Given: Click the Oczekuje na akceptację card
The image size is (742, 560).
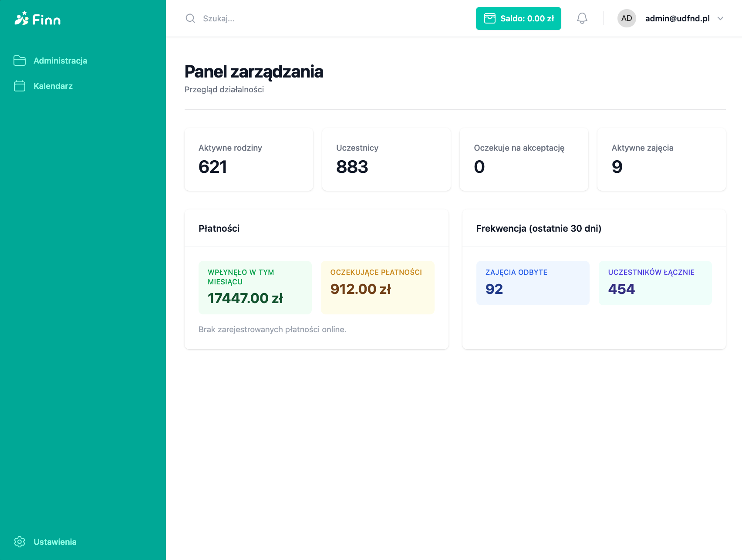Looking at the screenshot, I should 524,159.
